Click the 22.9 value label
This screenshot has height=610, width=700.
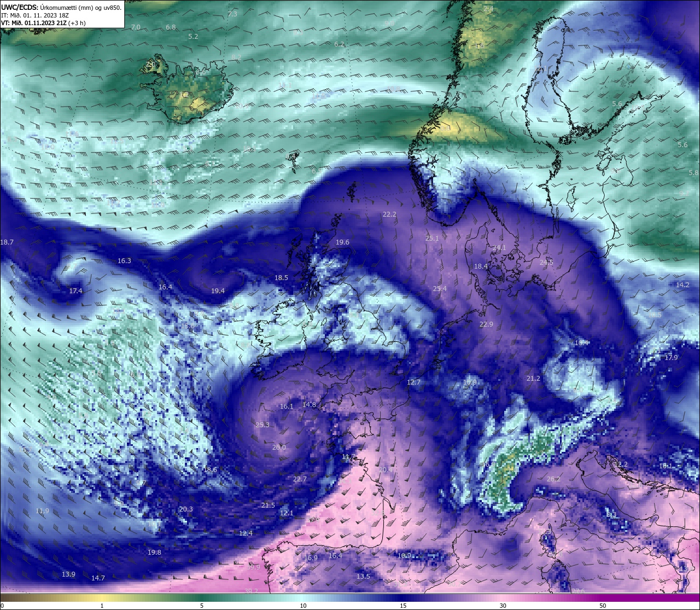[x=486, y=324]
